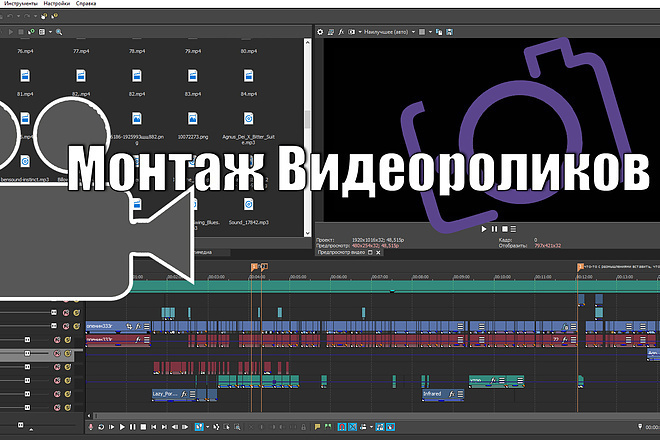The width and height of the screenshot is (660, 440).
Task: Open video output FX in preview toolbar
Action: click(x=341, y=32)
